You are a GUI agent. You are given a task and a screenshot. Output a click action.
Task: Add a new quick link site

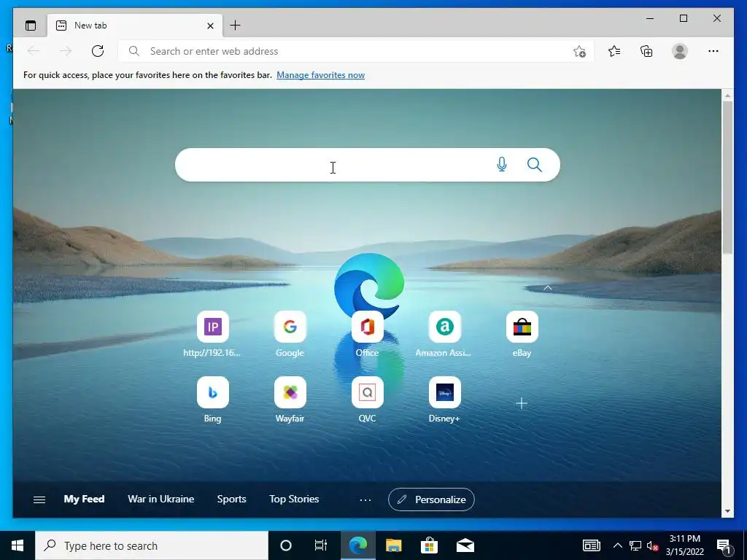[522, 404]
